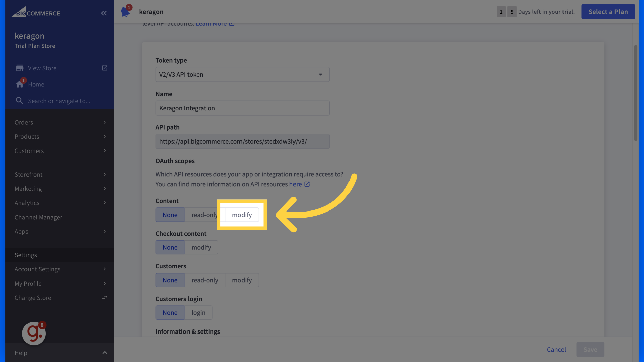
Task: Click the Home icon with notification badge
Action: pos(19,84)
